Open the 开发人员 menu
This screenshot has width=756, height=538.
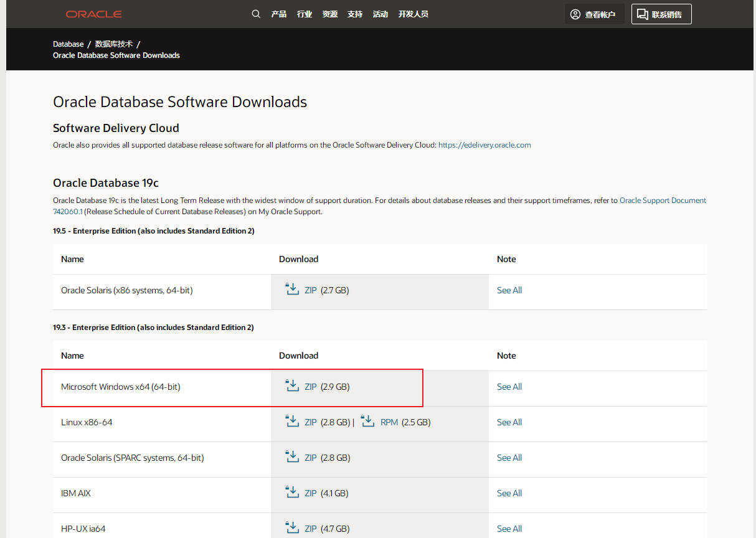click(x=413, y=14)
